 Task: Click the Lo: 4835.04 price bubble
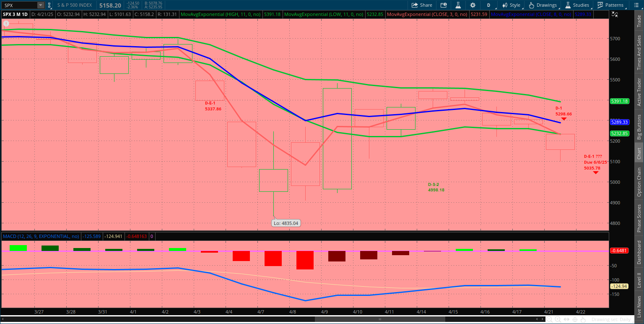pos(286,223)
